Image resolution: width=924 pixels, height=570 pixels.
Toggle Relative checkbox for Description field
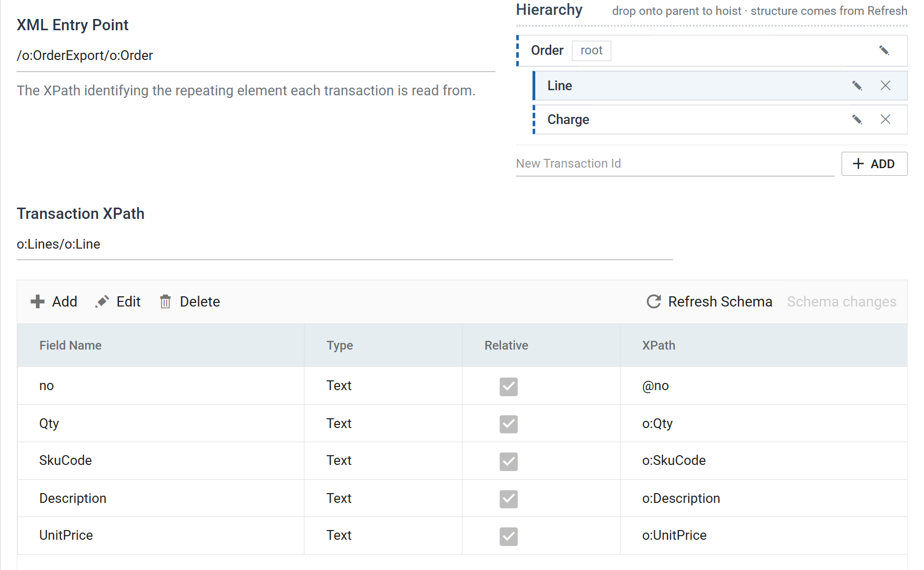pyautogui.click(x=509, y=499)
